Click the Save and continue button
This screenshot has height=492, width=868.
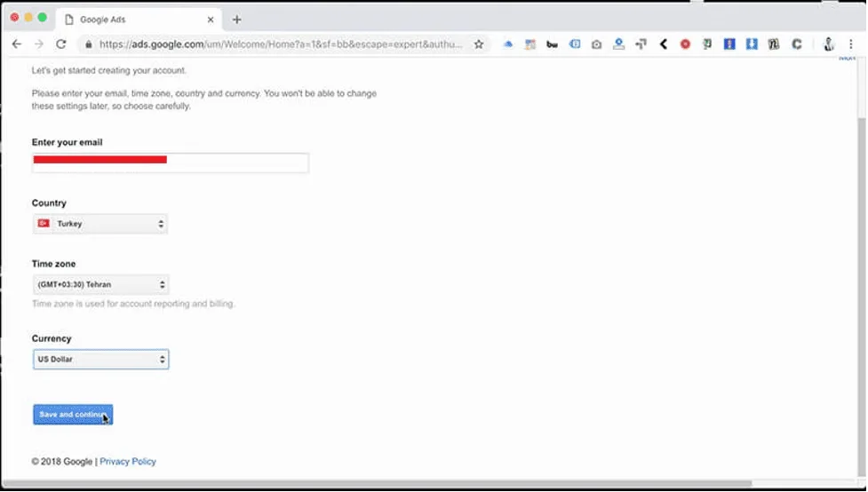pos(73,415)
